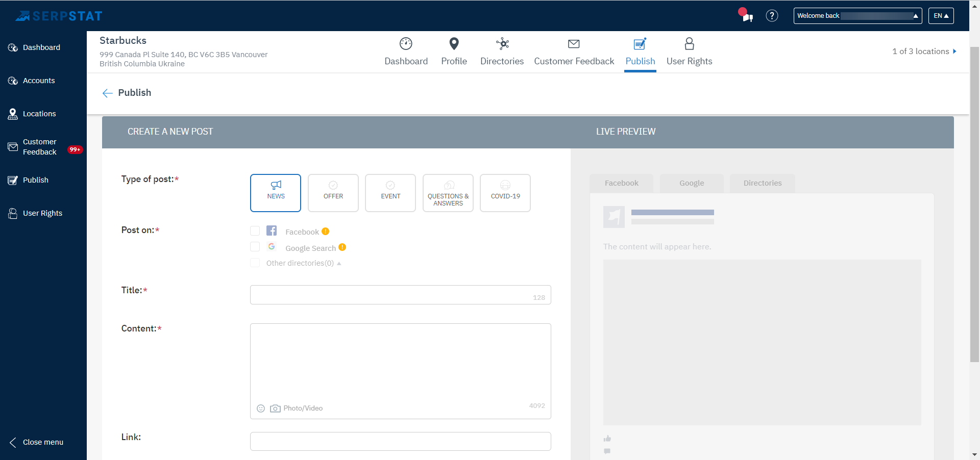
Task: Switch to the Directories tab
Action: click(x=502, y=52)
